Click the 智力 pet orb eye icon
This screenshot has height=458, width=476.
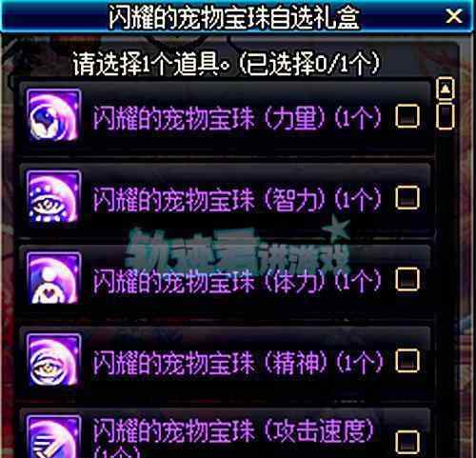point(53,197)
